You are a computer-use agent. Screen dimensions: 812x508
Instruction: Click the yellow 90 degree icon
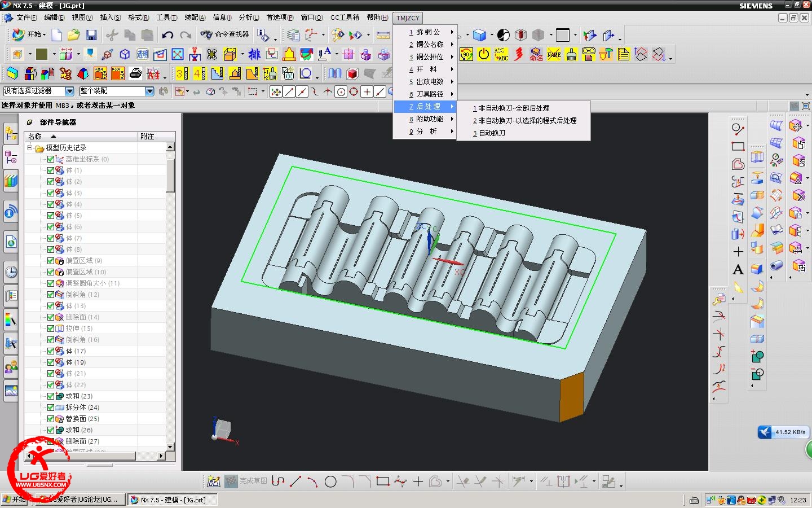(466, 54)
